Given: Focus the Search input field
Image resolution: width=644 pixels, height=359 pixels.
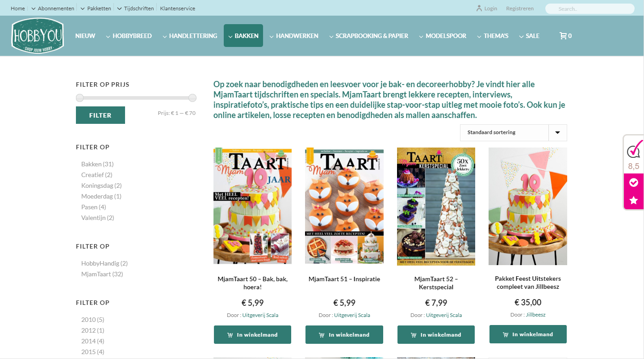Looking at the screenshot, I should (590, 8).
